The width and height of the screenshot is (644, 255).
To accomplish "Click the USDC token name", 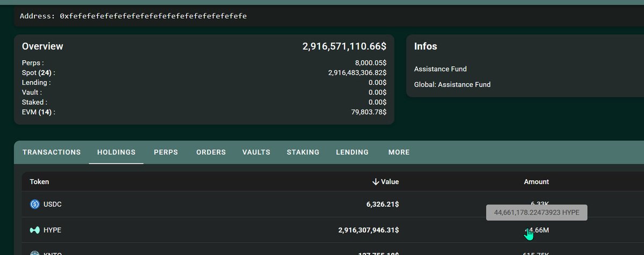I will coord(53,204).
